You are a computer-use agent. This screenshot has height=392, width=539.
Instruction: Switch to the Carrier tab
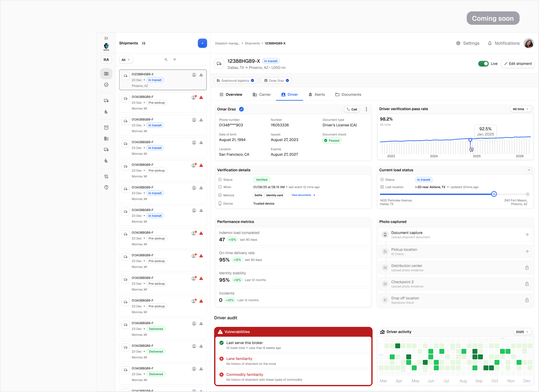tap(262, 94)
